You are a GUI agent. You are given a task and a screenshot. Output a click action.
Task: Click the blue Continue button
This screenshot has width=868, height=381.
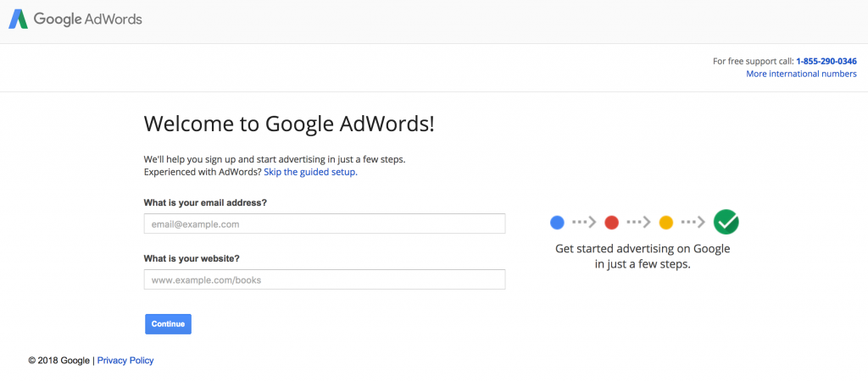pyautogui.click(x=169, y=324)
